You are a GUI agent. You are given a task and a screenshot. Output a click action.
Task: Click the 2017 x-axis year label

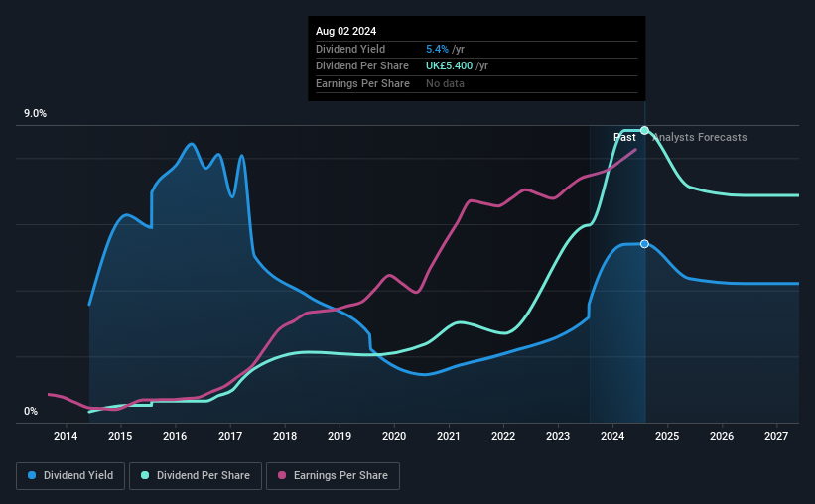tap(229, 436)
